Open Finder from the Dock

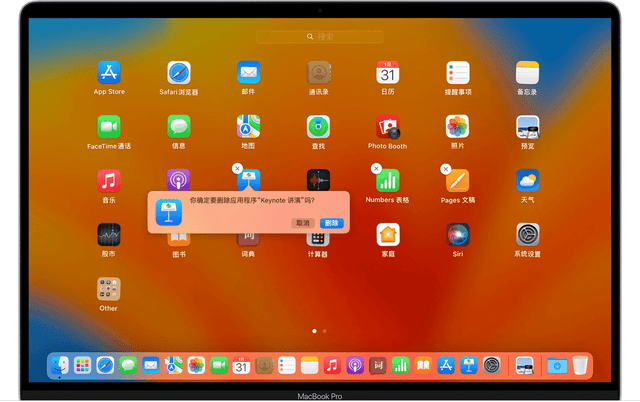(60, 365)
